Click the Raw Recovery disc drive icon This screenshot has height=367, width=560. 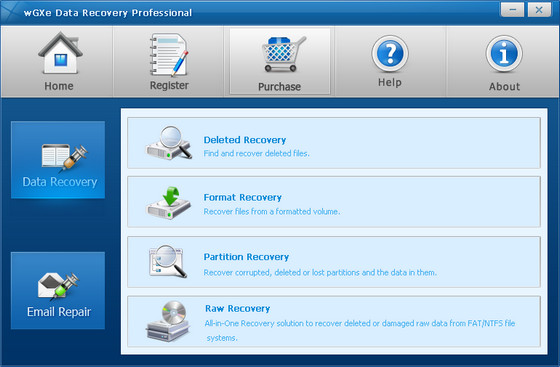click(x=168, y=321)
